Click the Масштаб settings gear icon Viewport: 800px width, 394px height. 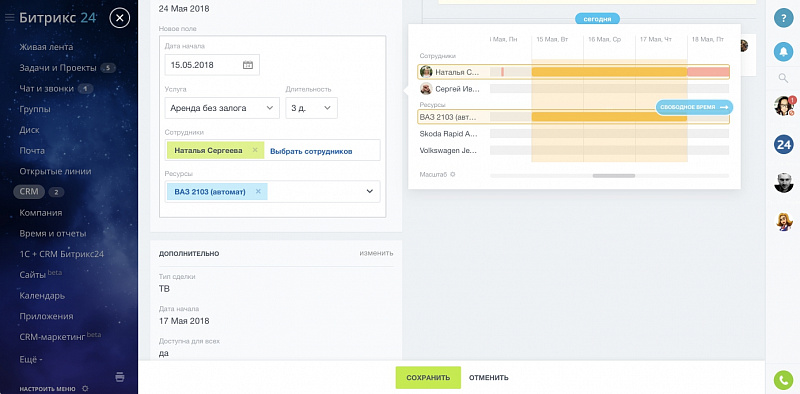tap(453, 175)
